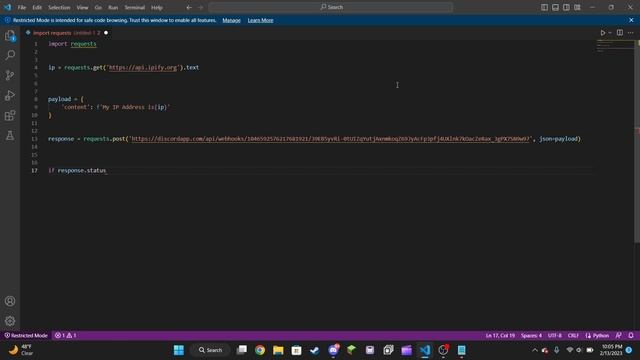
Task: Click the taskbar Search box
Action: click(x=211, y=350)
